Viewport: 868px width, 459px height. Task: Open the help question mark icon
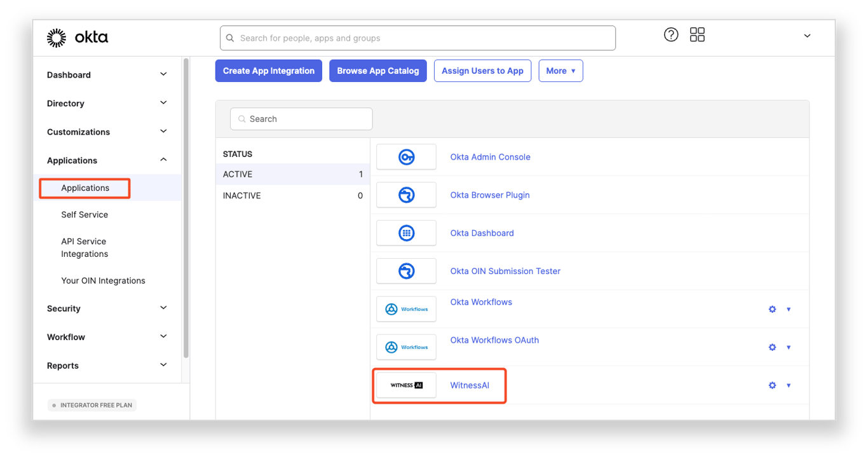[671, 35]
